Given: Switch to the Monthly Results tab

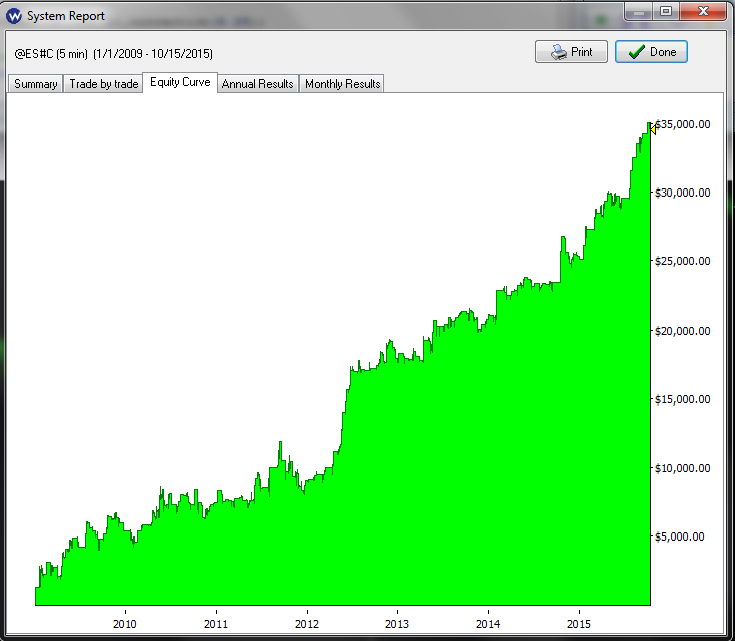Looking at the screenshot, I should click(342, 84).
